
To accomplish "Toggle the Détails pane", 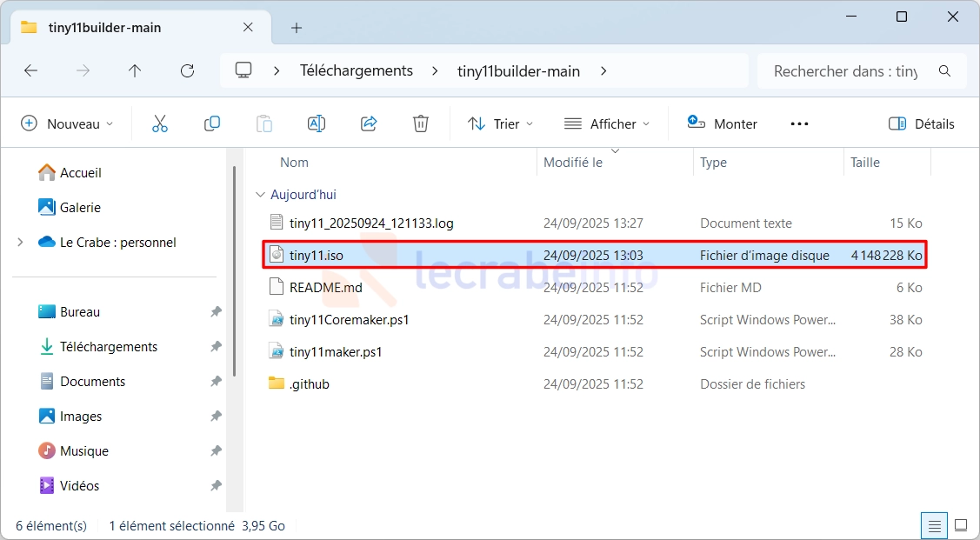I will (921, 123).
